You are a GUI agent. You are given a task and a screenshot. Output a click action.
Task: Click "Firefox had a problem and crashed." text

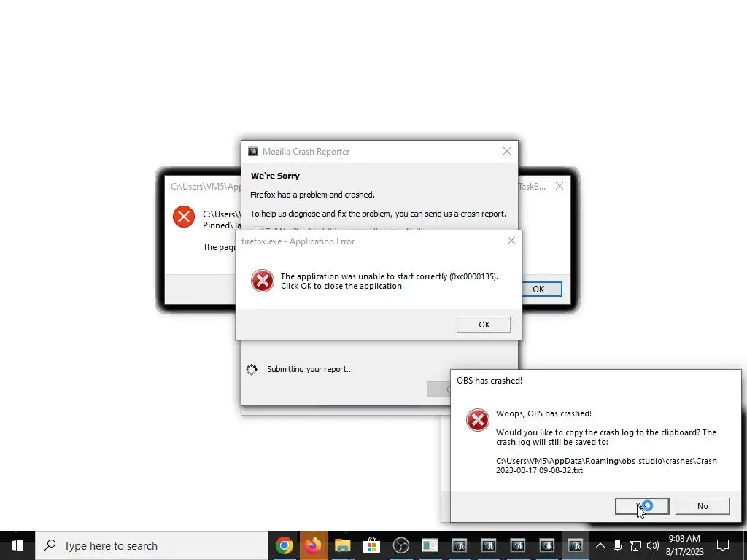[x=312, y=195]
